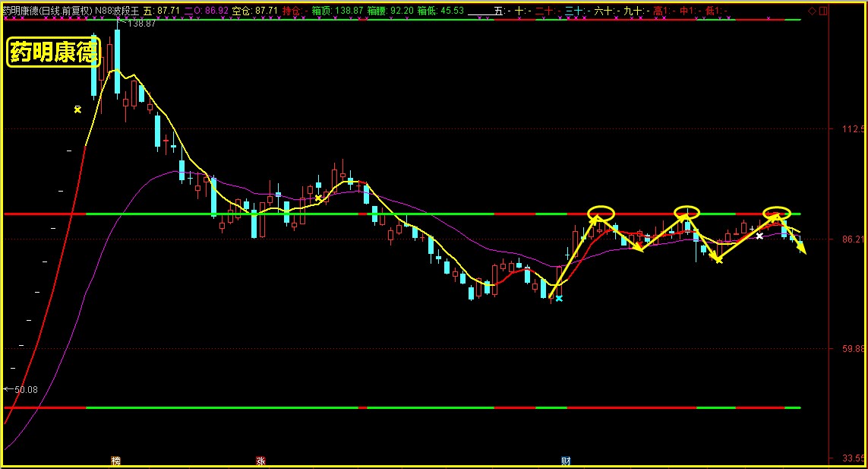Click the 112.5 price axis label
Image resolution: width=868 pixels, height=469 pixels.
point(853,129)
